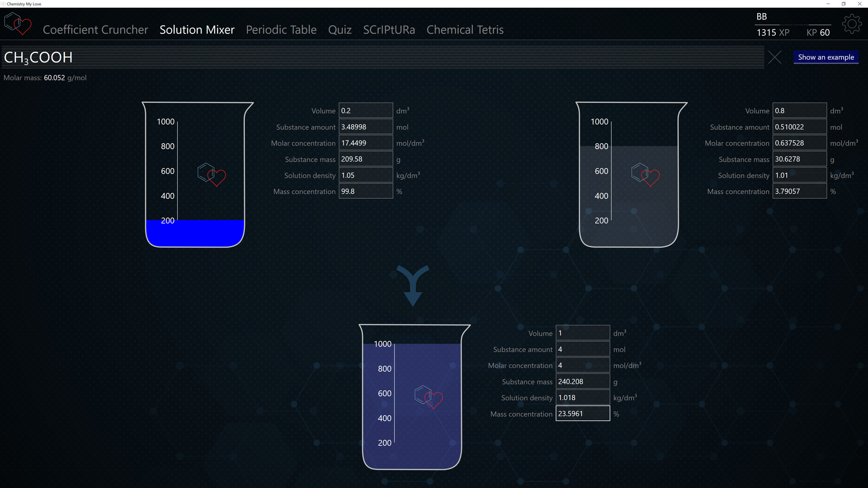Screen dimensions: 868x488
Task: Open the Quiz section
Action: coord(340,30)
